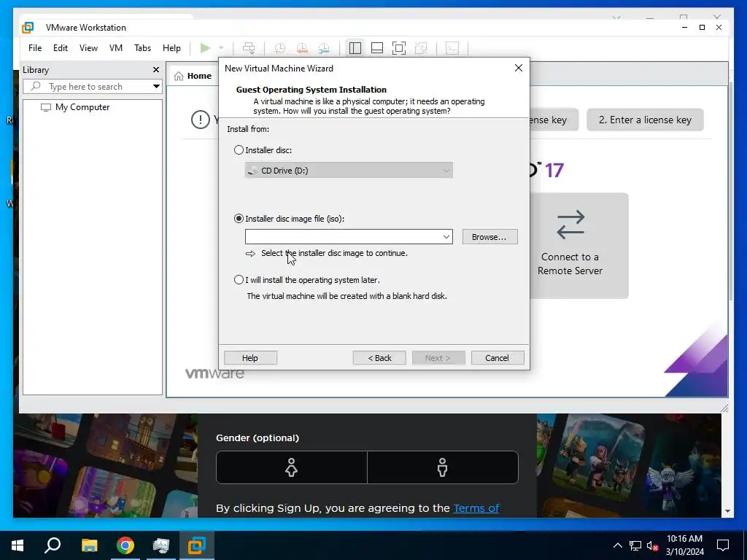Open the File menu
The height and width of the screenshot is (560, 747).
pyautogui.click(x=35, y=48)
